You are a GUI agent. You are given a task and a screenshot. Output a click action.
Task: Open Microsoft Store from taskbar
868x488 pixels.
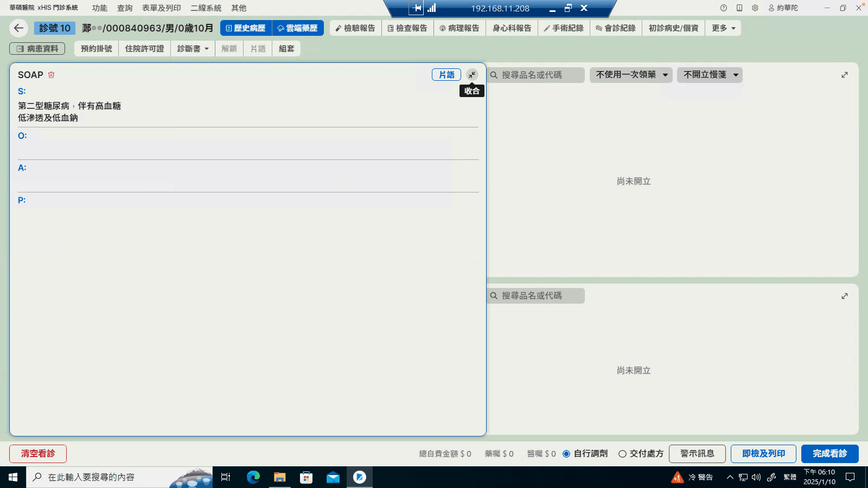point(307,477)
